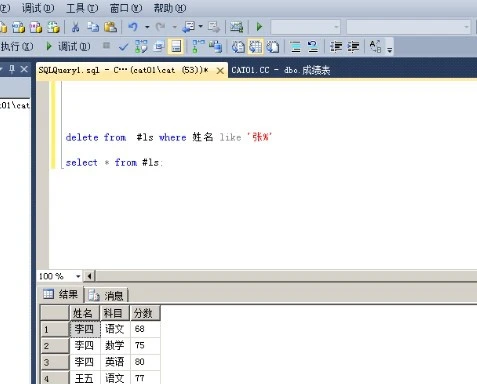This screenshot has width=477, height=384.
Task: Select the 李四 cell in row 1
Action: [85, 329]
